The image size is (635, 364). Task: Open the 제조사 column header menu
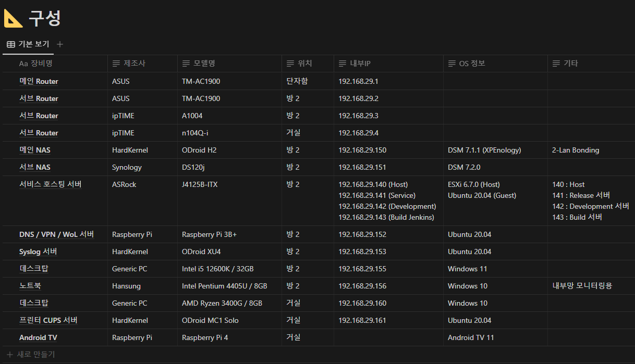tap(142, 64)
